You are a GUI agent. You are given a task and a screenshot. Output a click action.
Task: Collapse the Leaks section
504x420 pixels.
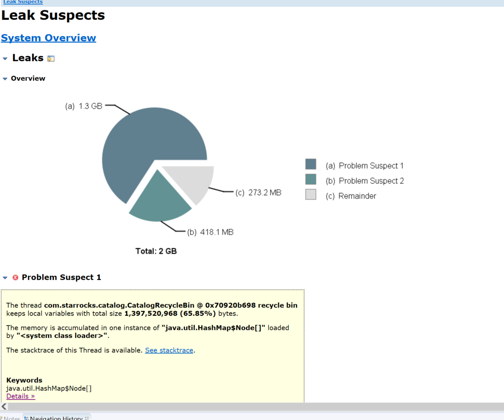tap(5, 59)
